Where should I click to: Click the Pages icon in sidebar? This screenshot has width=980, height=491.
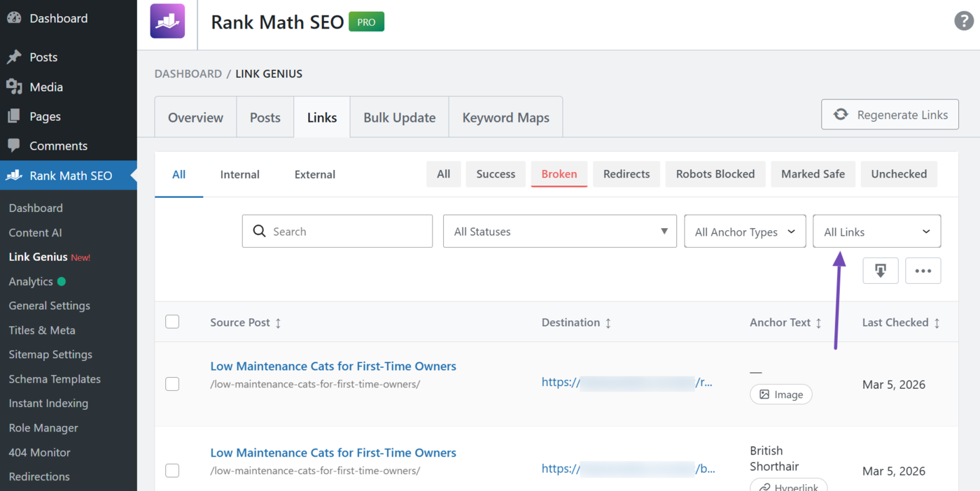14,116
